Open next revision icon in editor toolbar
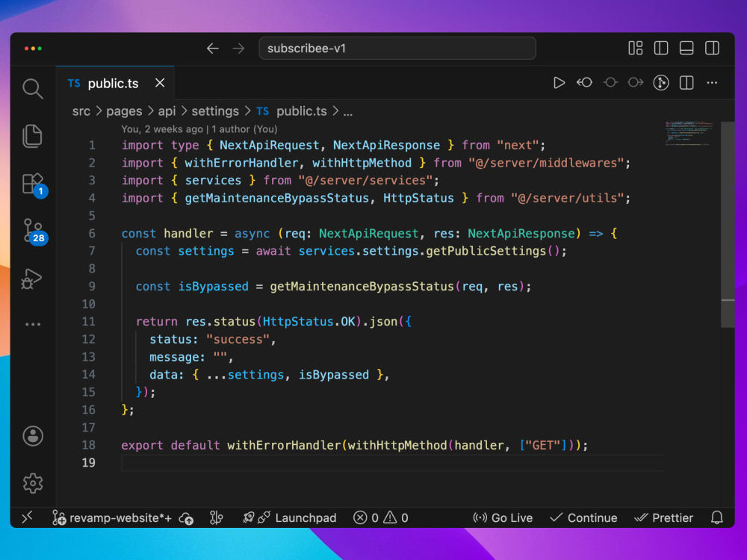This screenshot has height=560, width=747. point(636,83)
